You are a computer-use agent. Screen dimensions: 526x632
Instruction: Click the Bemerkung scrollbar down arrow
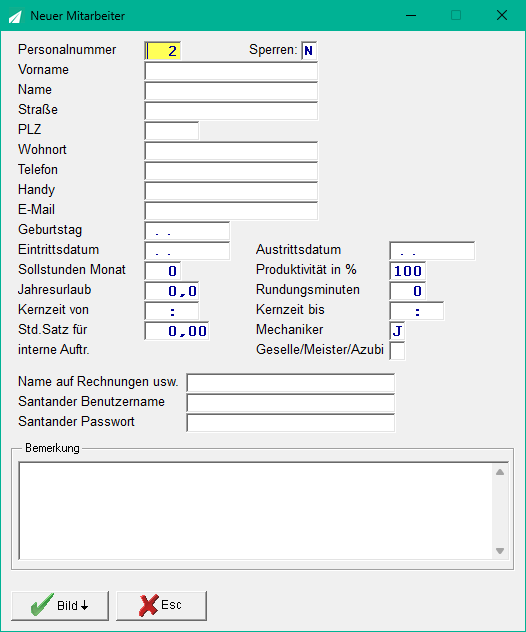point(500,551)
